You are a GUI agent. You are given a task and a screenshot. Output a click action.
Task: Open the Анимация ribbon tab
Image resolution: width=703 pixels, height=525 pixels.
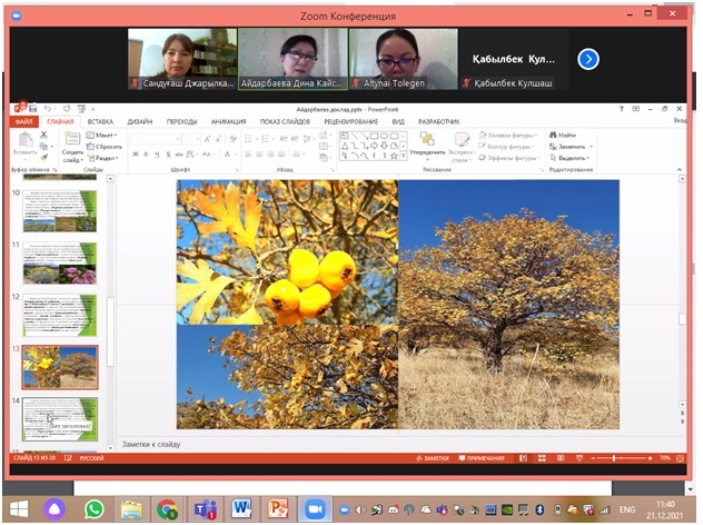(x=228, y=121)
